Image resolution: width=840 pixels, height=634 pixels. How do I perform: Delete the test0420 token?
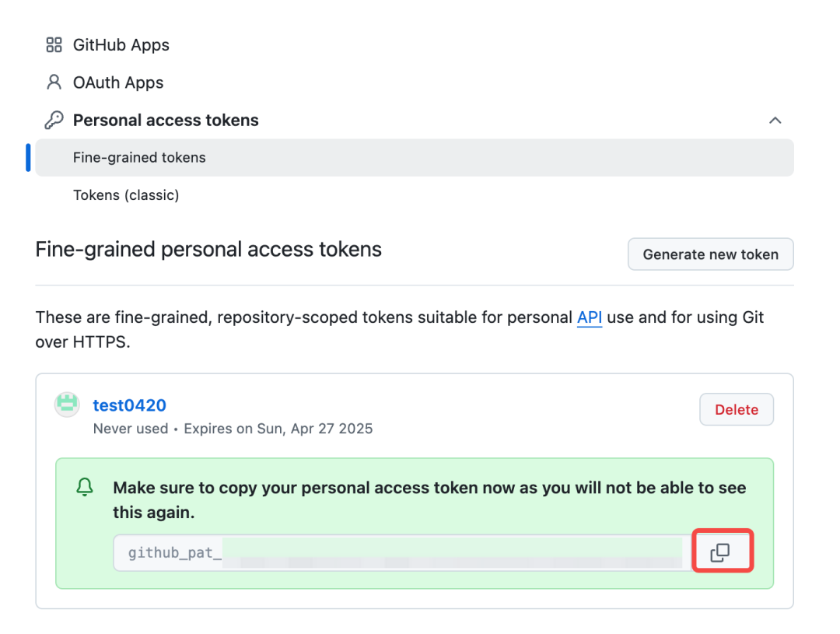736,410
